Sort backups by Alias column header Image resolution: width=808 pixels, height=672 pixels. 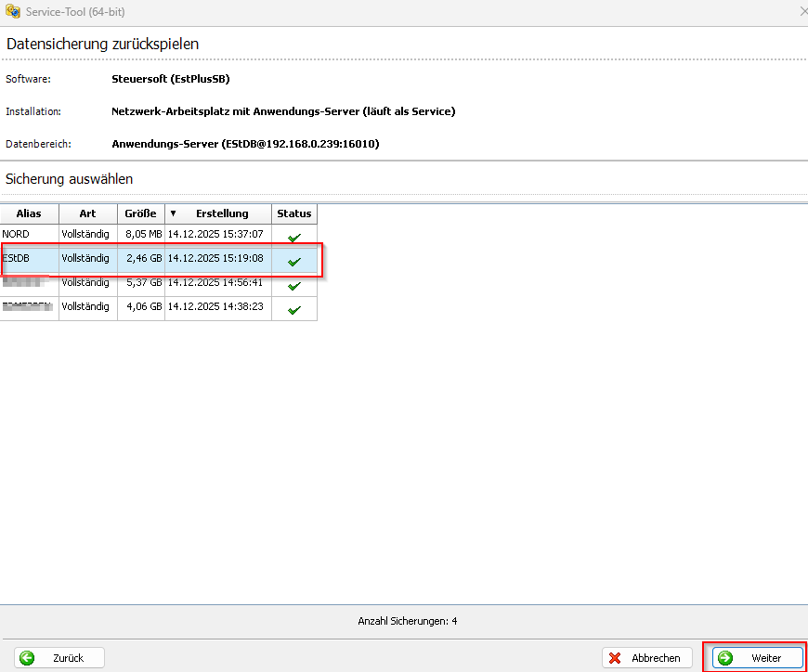(x=29, y=213)
